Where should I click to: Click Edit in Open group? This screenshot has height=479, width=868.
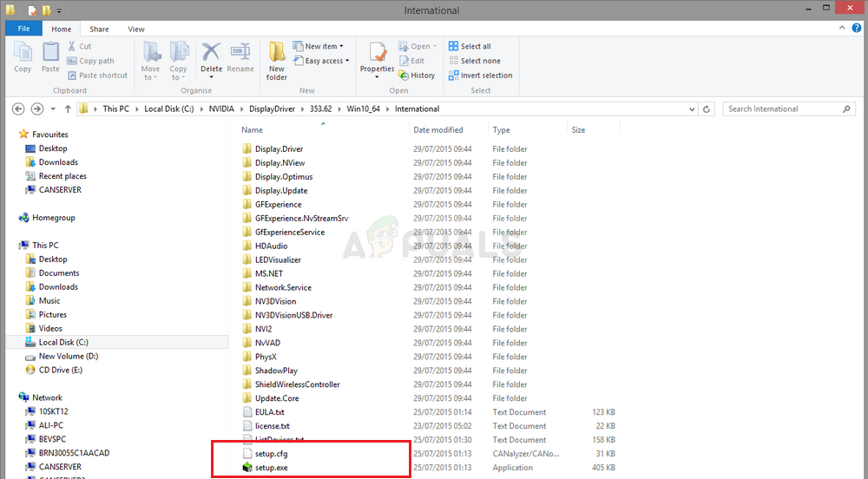tap(411, 61)
